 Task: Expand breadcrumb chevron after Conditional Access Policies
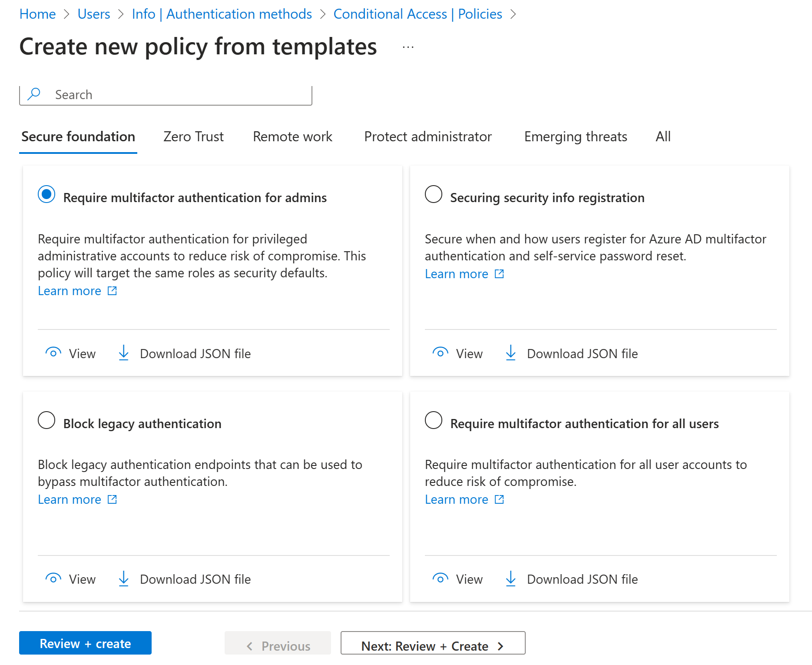point(513,14)
